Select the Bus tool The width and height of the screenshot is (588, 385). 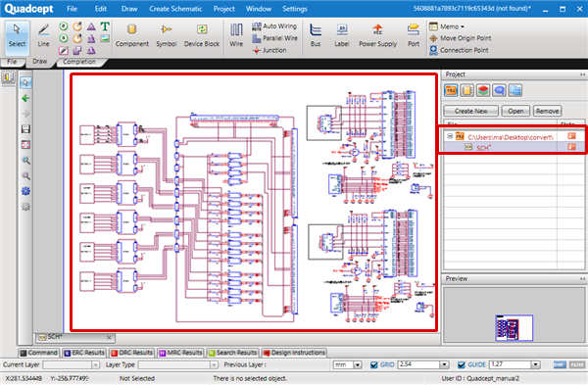[x=316, y=35]
